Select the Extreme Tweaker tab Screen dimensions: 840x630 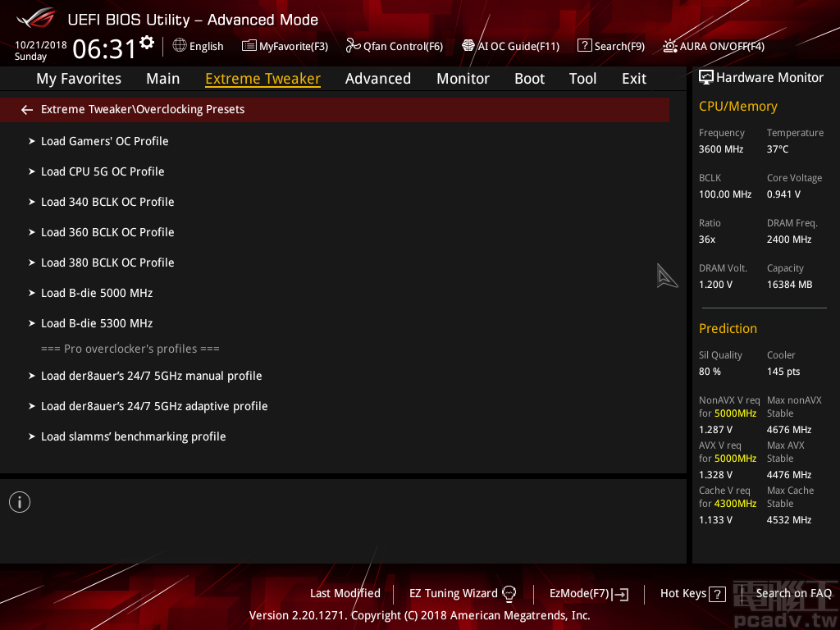click(263, 79)
